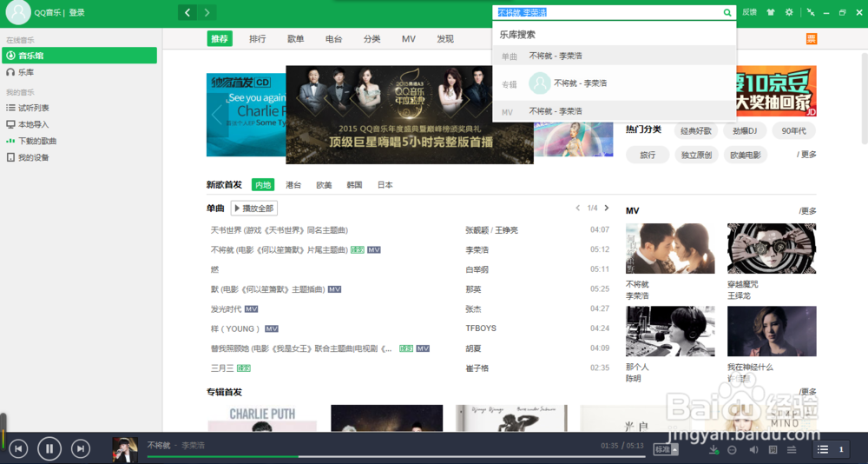The width and height of the screenshot is (868, 464).
Task: Go to next page of 单曲 list
Action: click(x=606, y=208)
